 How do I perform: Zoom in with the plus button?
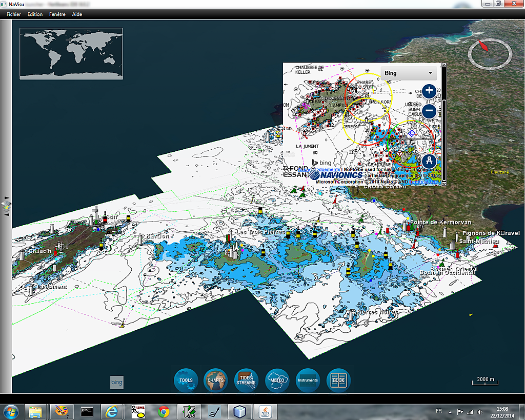click(429, 91)
